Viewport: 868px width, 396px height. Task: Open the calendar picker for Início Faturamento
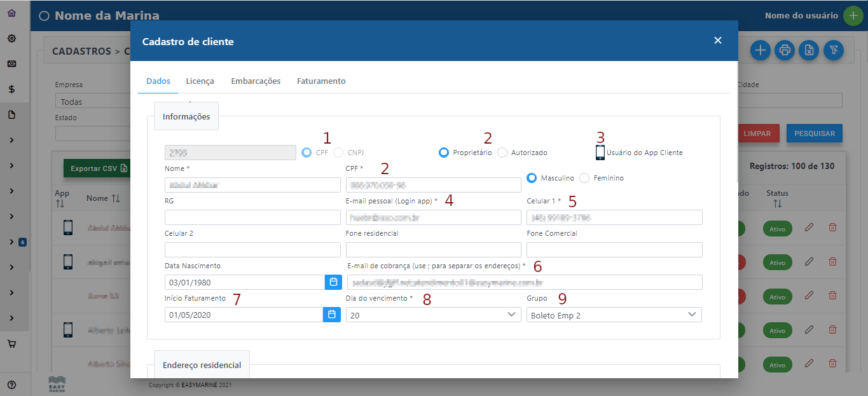(332, 315)
